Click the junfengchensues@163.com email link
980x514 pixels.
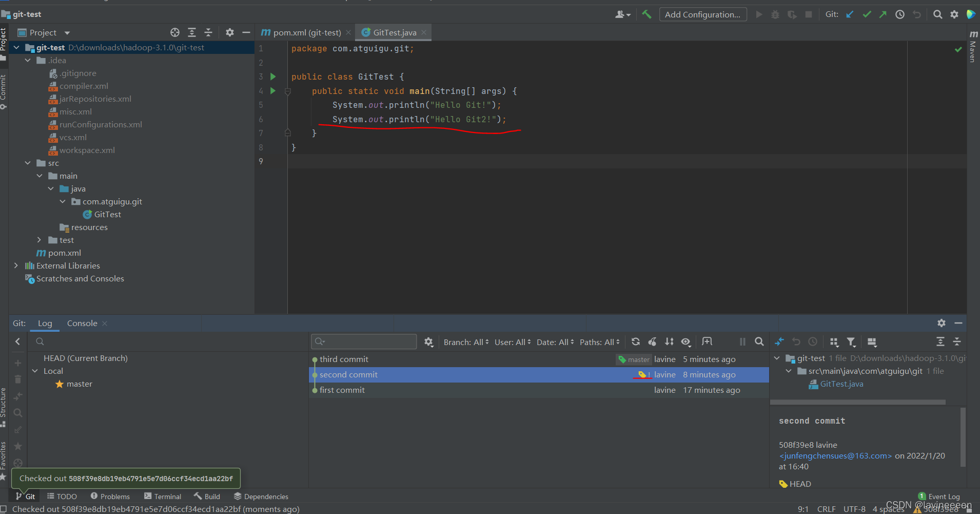point(835,456)
